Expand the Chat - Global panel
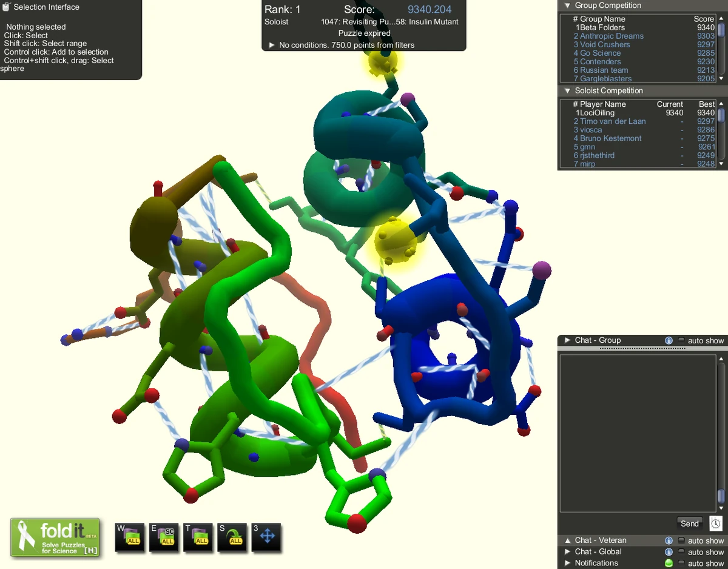Screen dimensions: 728x569 [568, 552]
